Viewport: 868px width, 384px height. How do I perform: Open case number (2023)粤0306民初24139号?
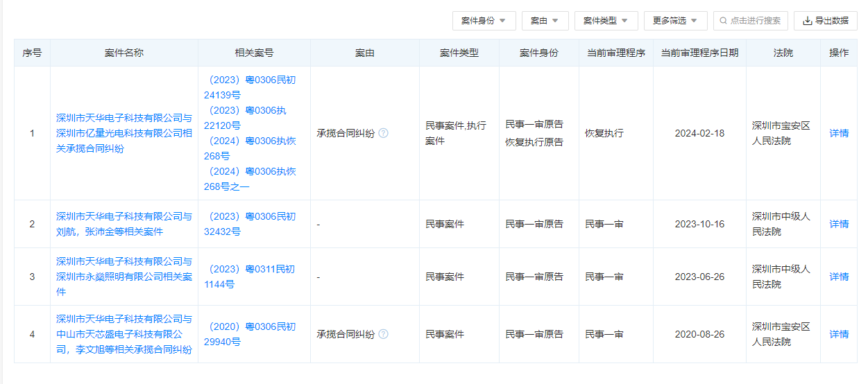pos(250,87)
